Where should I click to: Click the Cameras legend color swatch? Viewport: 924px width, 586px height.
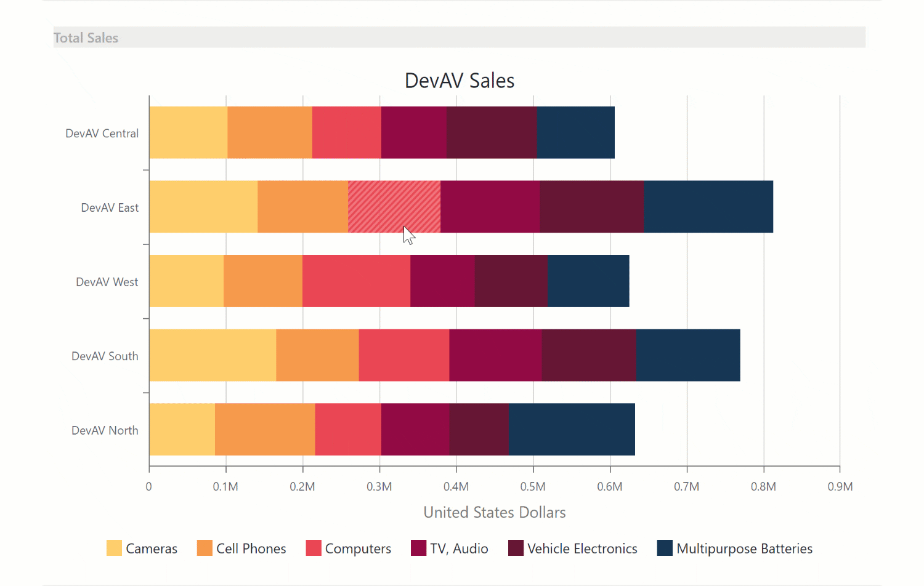click(x=114, y=548)
